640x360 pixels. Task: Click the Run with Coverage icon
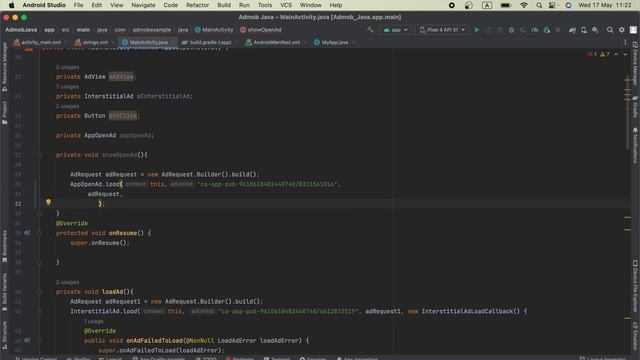pyautogui.click(x=523, y=30)
